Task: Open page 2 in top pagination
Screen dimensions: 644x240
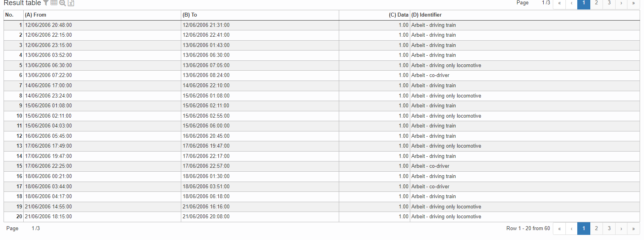Action: pos(596,3)
